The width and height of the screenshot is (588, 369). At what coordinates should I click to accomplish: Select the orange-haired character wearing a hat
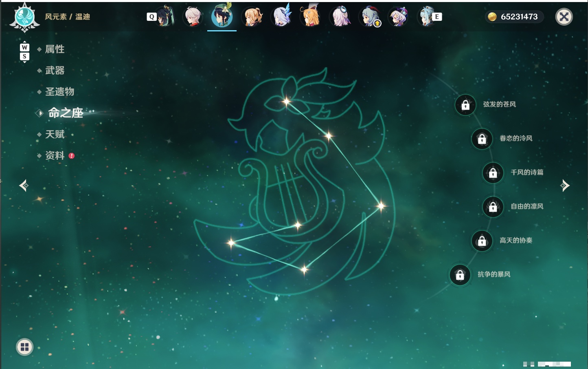tap(310, 16)
